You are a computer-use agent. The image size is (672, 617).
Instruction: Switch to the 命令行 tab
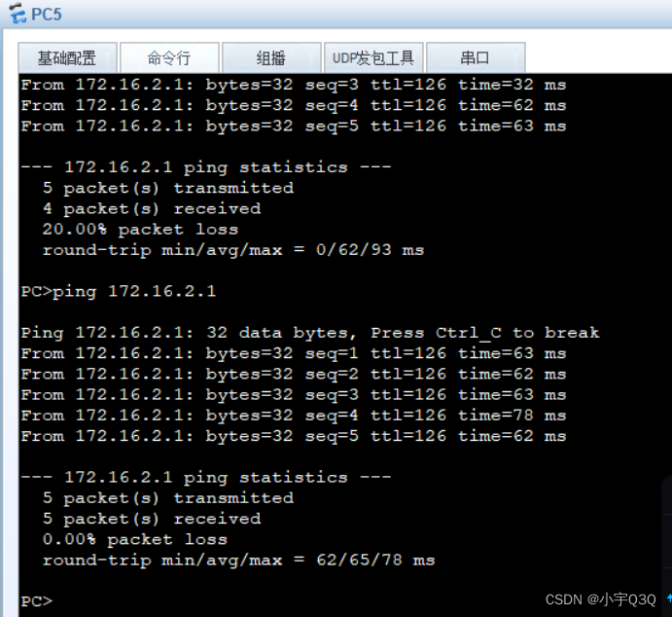click(x=169, y=57)
